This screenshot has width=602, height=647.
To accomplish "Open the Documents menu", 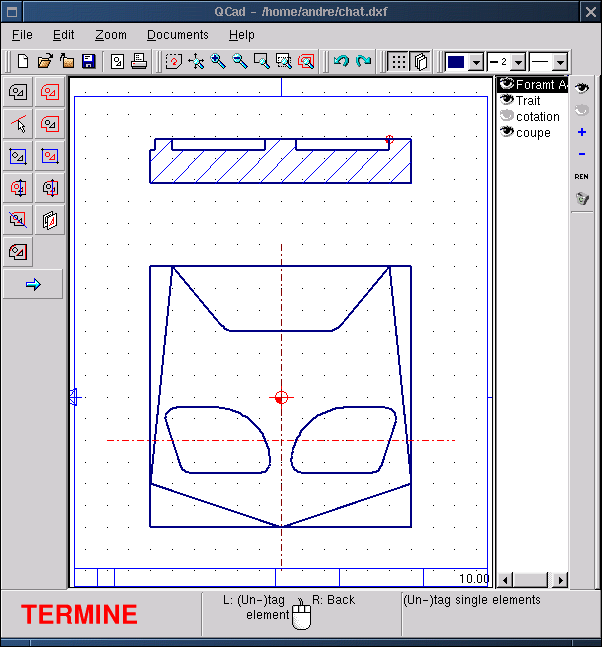I will [178, 35].
